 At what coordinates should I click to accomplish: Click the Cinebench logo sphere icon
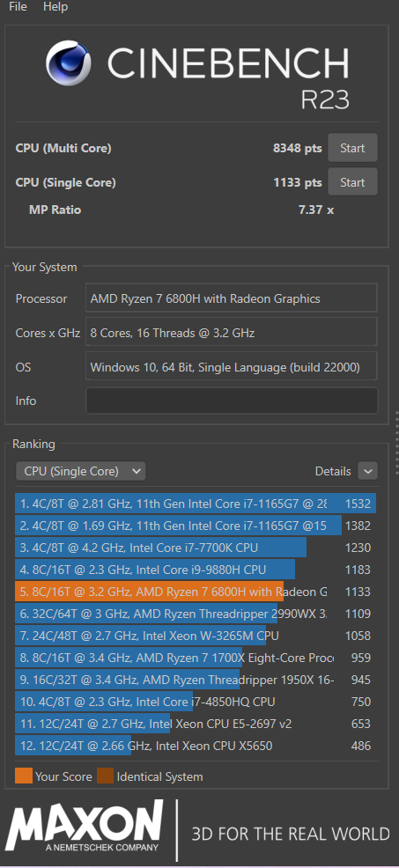tap(69, 63)
